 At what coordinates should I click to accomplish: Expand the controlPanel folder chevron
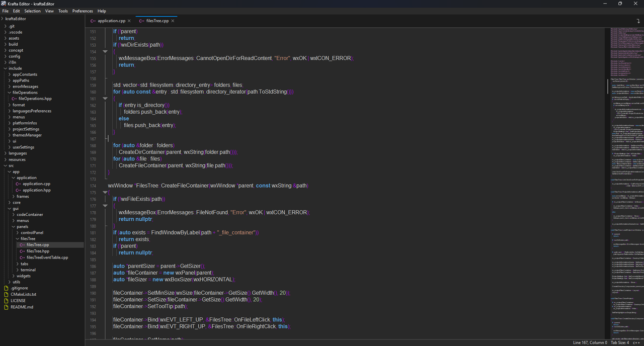[18, 233]
